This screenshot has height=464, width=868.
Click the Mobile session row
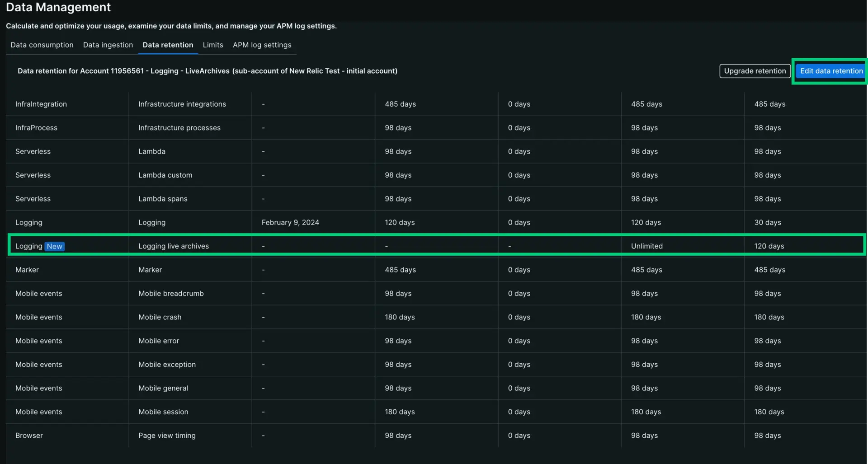tap(163, 412)
